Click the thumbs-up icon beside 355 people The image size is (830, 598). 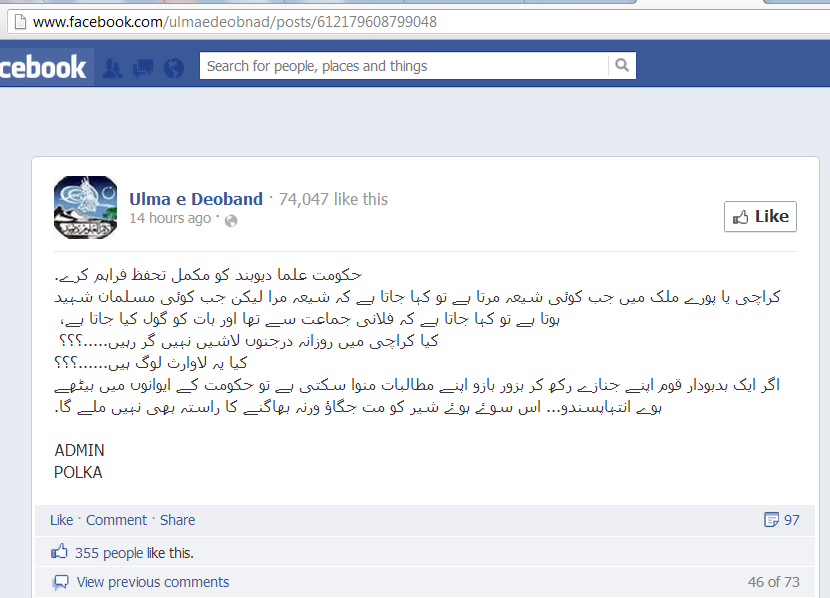tap(59, 551)
